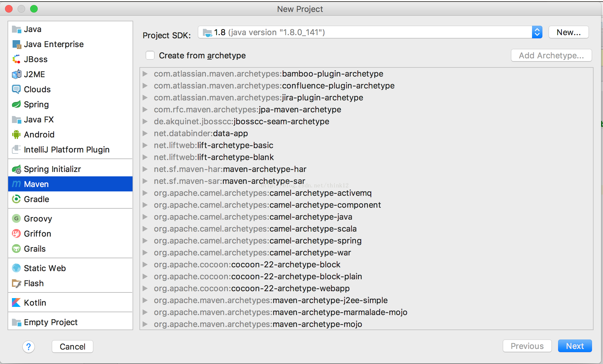
Task: Click the Gradle icon
Action: tap(16, 199)
